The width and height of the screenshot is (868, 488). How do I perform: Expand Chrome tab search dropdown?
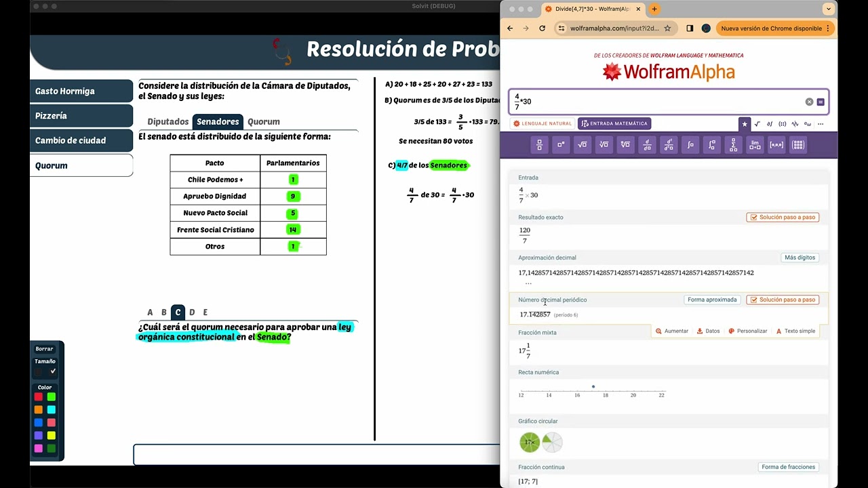pos(828,9)
